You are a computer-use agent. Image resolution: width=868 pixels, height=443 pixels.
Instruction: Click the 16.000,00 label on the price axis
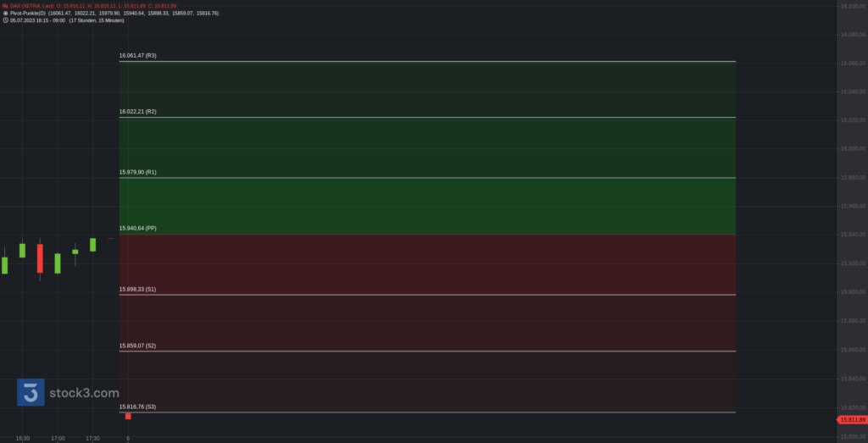[851, 148]
